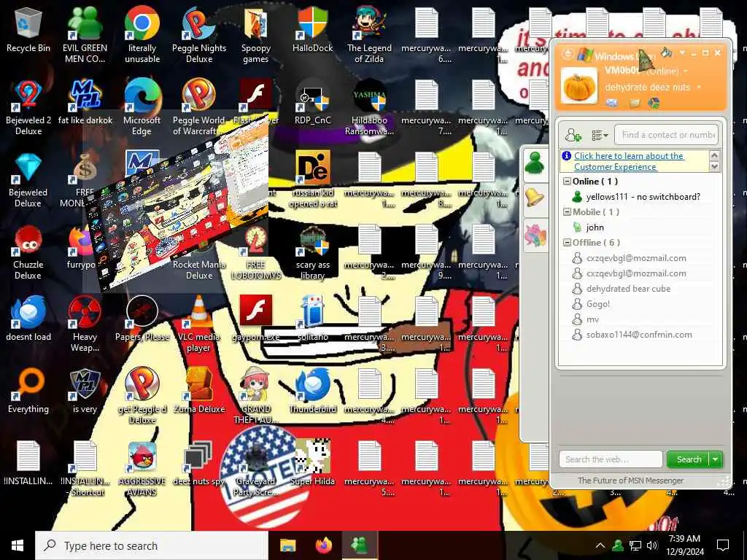Viewport: 747px width, 560px height.
Task: Open Firefox from the taskbar
Action: (x=323, y=545)
